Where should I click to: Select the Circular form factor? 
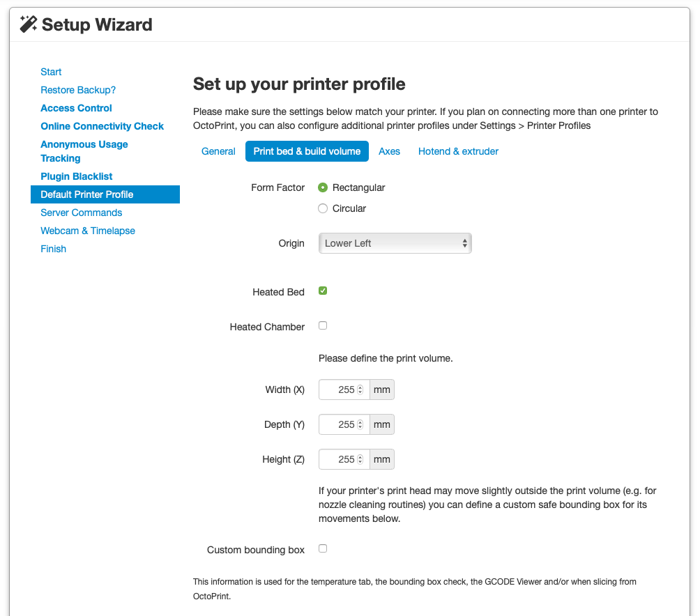click(x=323, y=208)
